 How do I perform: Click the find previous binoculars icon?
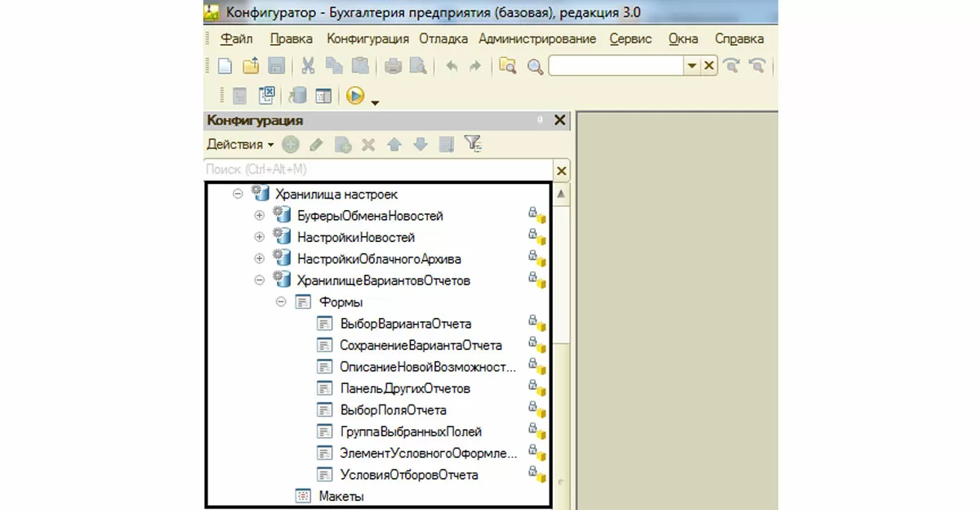point(759,66)
